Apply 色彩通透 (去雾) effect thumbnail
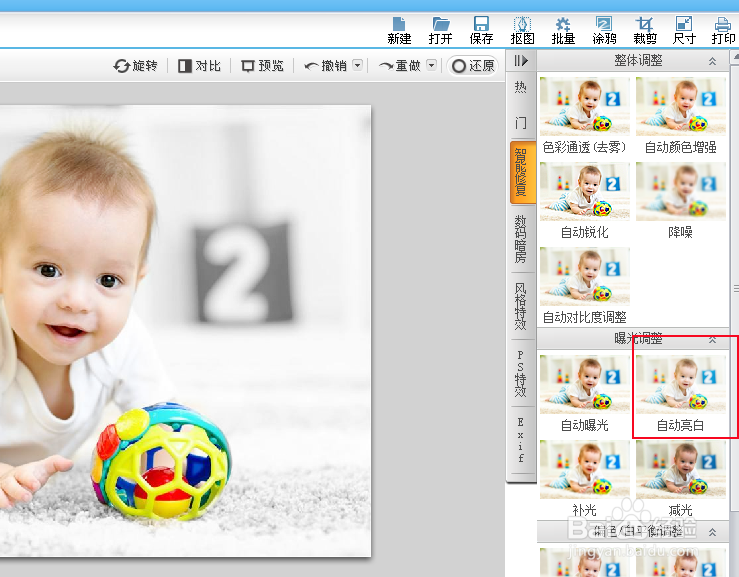 tap(584, 107)
